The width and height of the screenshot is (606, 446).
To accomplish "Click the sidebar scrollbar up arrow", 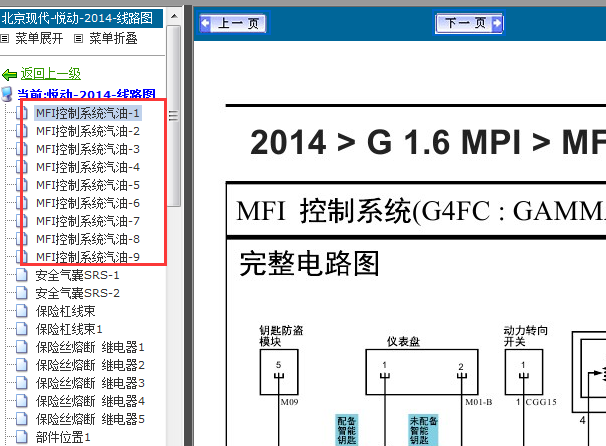I will pos(174,16).
